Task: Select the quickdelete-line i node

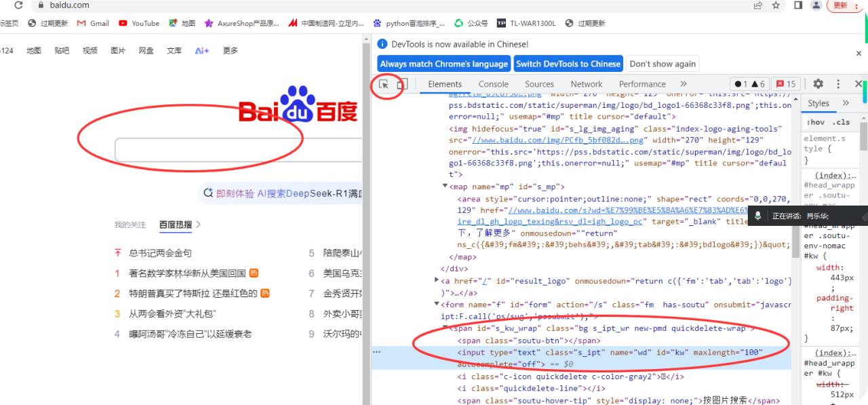Action: point(531,388)
